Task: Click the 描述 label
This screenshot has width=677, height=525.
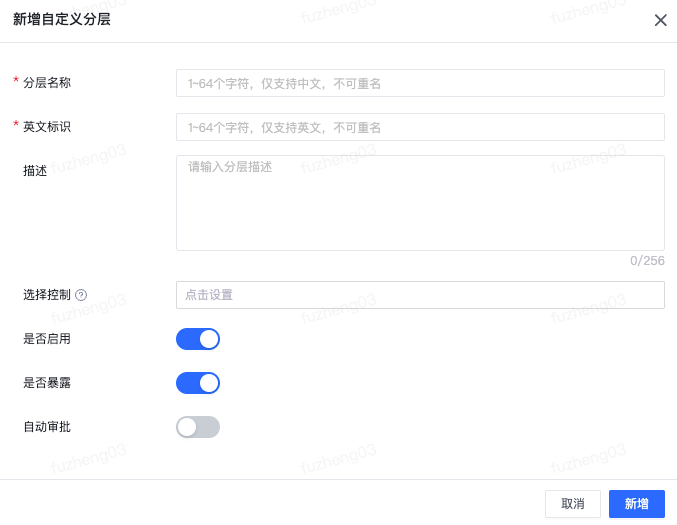Action: (35, 171)
